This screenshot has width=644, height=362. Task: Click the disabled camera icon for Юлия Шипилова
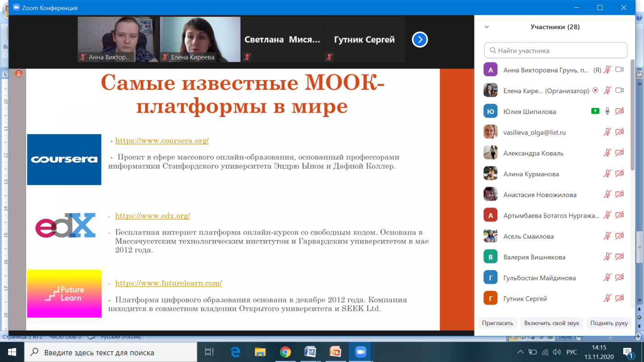click(x=620, y=111)
